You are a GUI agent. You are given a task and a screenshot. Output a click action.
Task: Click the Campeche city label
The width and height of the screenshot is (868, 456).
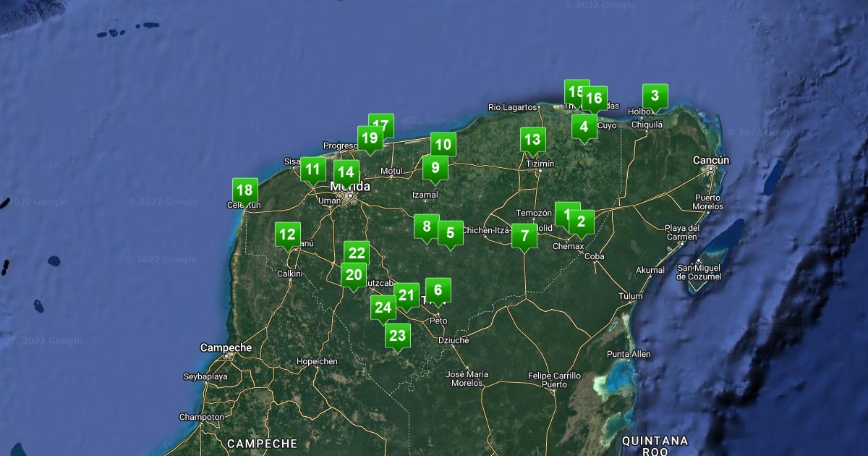(226, 348)
